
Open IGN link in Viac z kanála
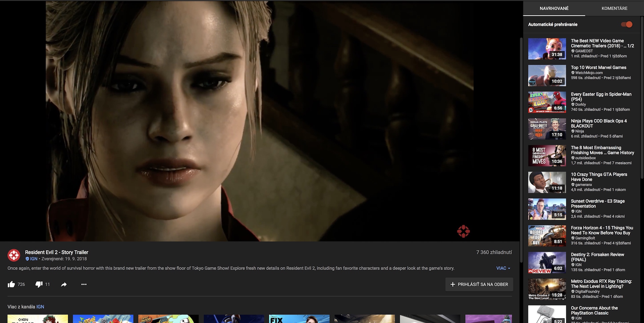coord(40,307)
